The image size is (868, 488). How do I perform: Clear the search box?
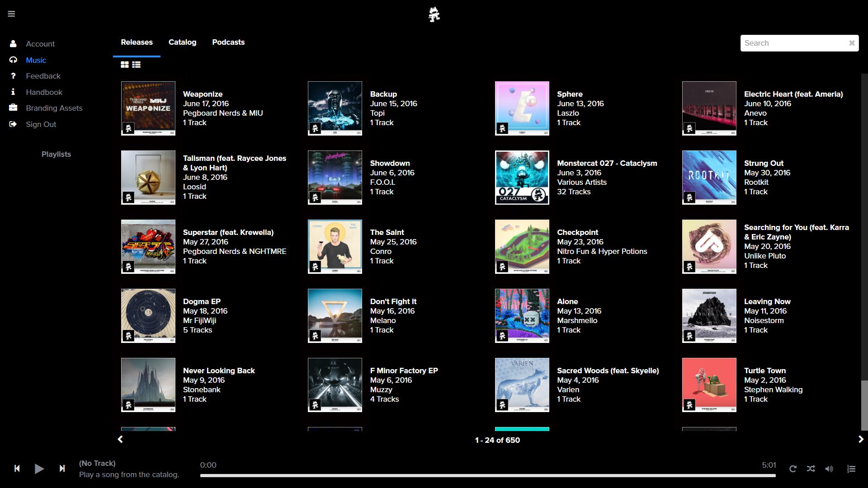click(x=852, y=43)
